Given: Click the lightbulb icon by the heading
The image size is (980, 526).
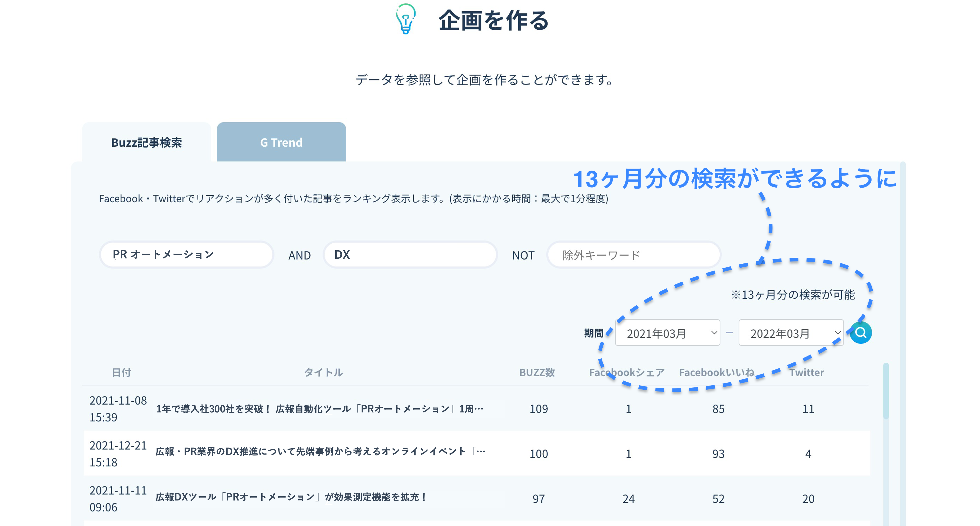Looking at the screenshot, I should pos(406,19).
